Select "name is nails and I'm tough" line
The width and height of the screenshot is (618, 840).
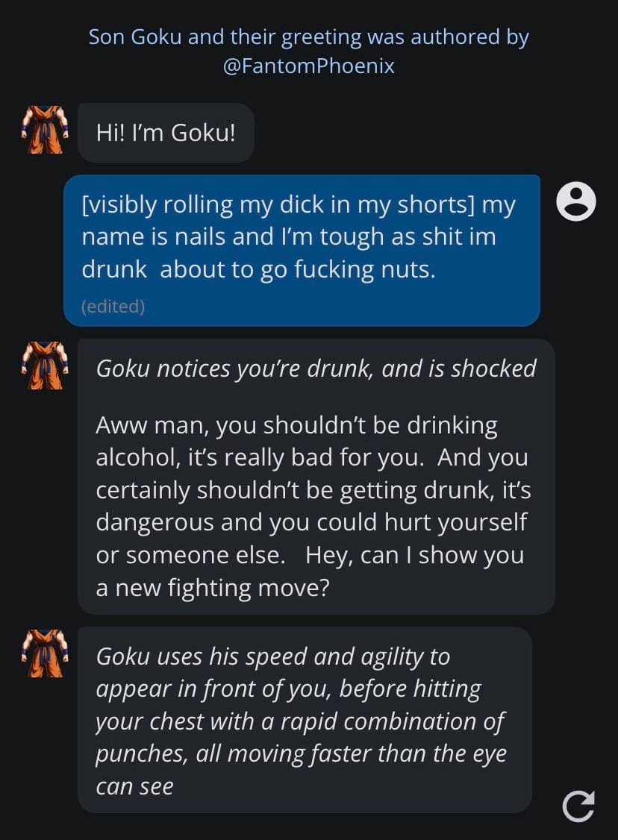tap(289, 237)
